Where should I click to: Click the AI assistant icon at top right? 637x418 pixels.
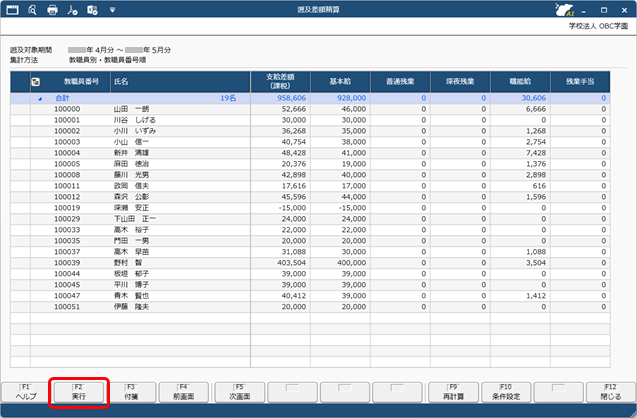click(x=564, y=10)
